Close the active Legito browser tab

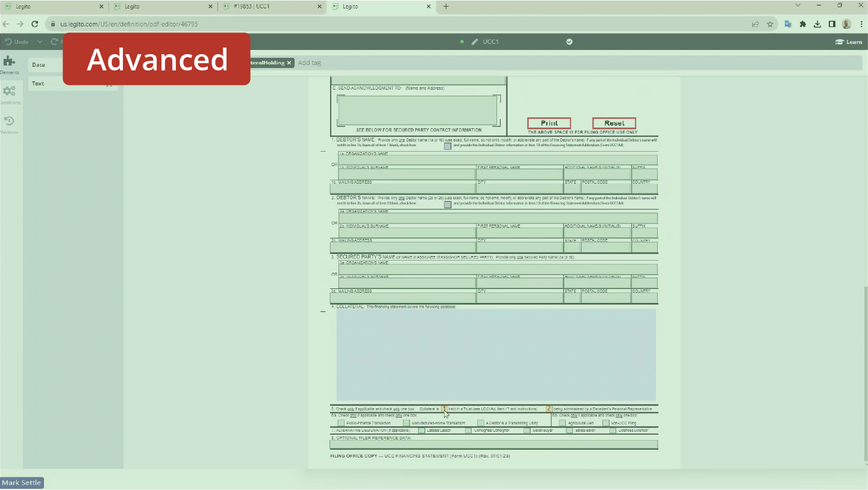coord(429,7)
